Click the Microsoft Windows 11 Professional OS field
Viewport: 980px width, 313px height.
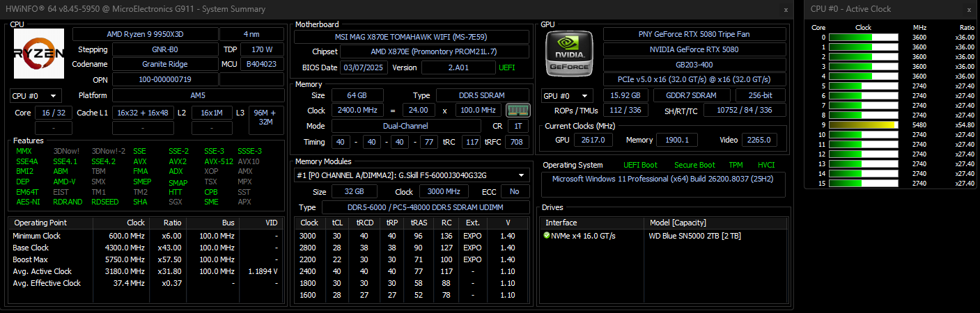point(663,184)
